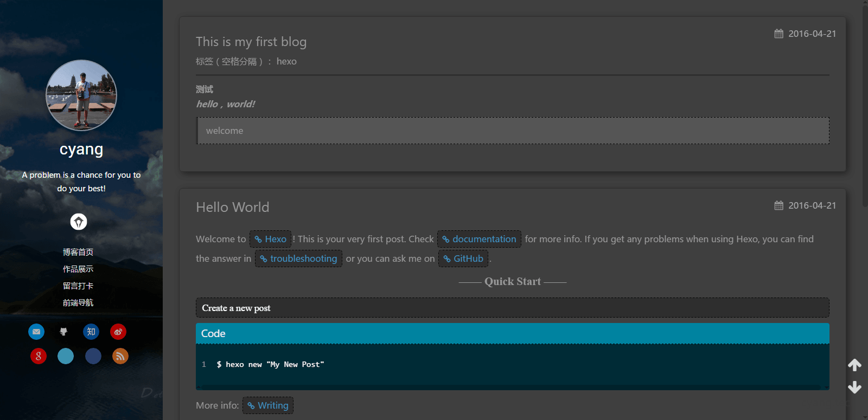868x420 pixels.
Task: Click the scroll-to-top arrow icon
Action: (x=854, y=365)
